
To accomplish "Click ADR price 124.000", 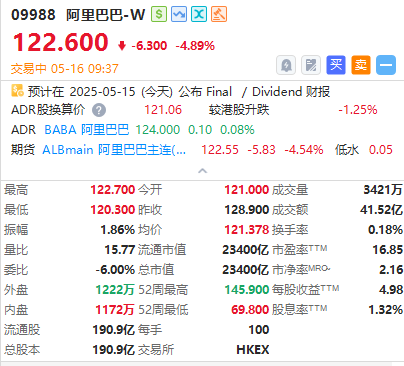I will pyautogui.click(x=158, y=129).
